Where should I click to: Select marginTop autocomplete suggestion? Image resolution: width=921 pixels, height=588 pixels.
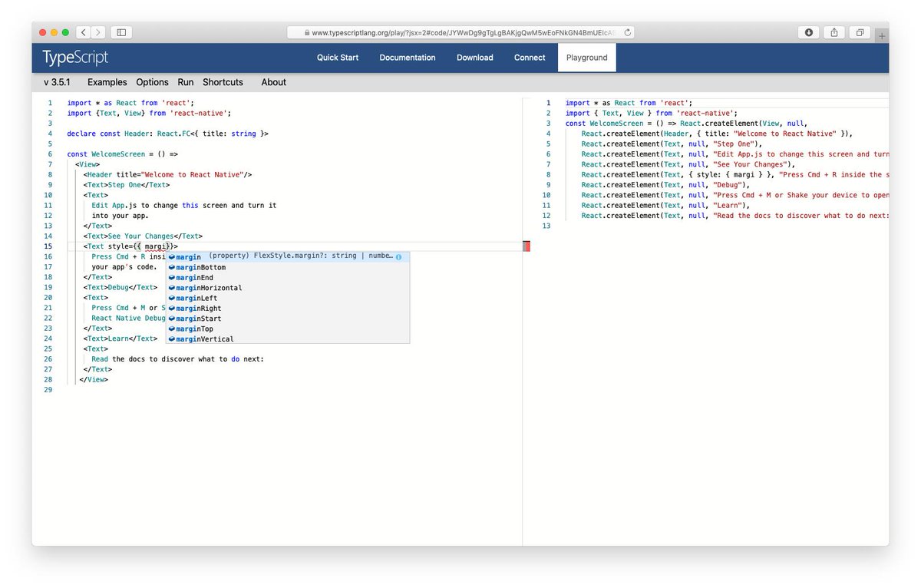[288, 329]
